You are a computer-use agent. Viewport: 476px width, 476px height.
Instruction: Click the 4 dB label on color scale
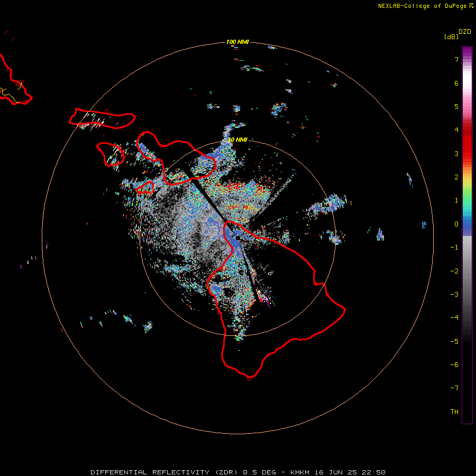coord(456,130)
